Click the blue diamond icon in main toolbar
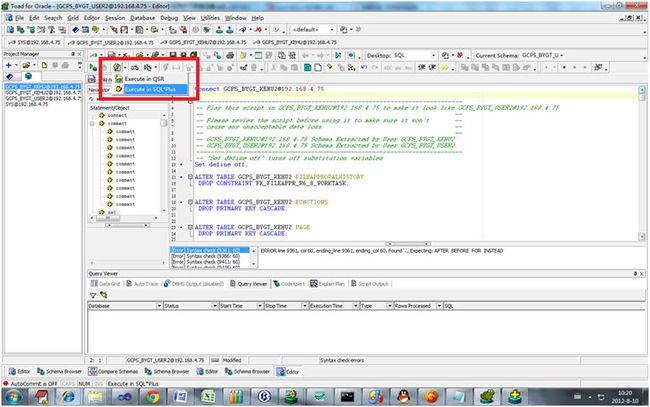The height and width of the screenshot is (407, 650). pos(75,30)
